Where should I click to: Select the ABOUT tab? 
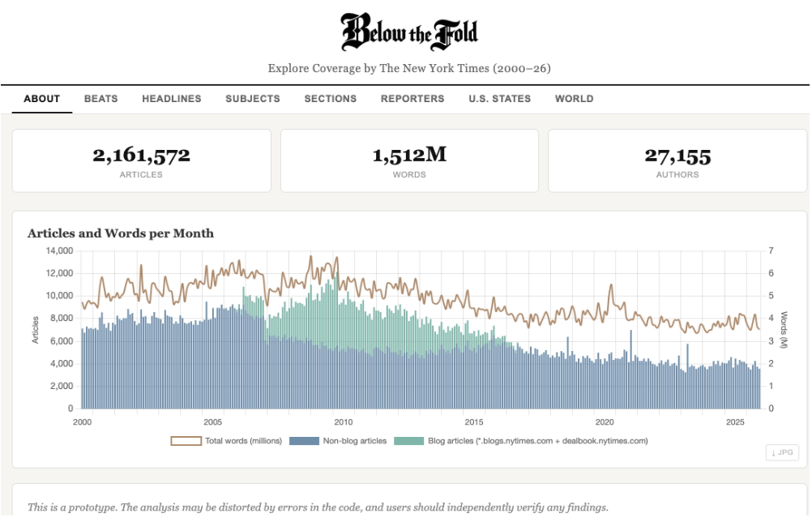click(x=41, y=98)
